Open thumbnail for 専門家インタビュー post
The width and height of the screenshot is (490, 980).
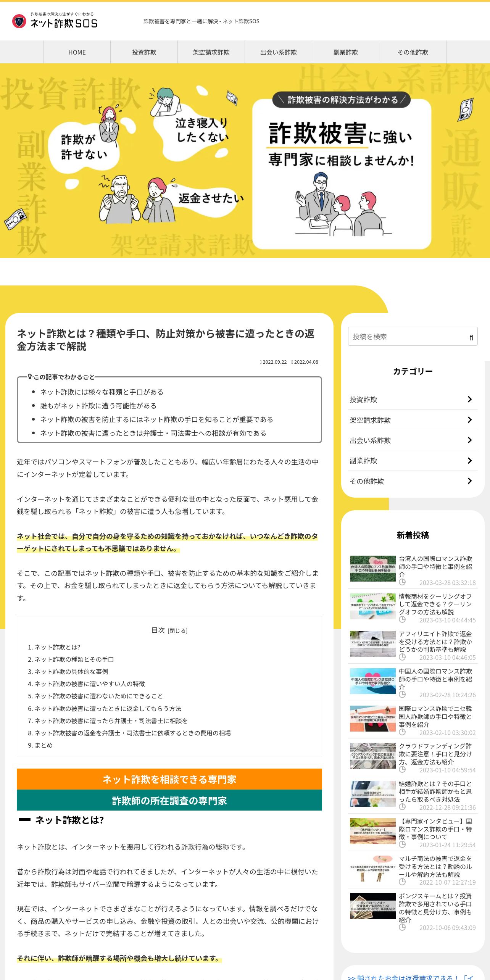373,831
